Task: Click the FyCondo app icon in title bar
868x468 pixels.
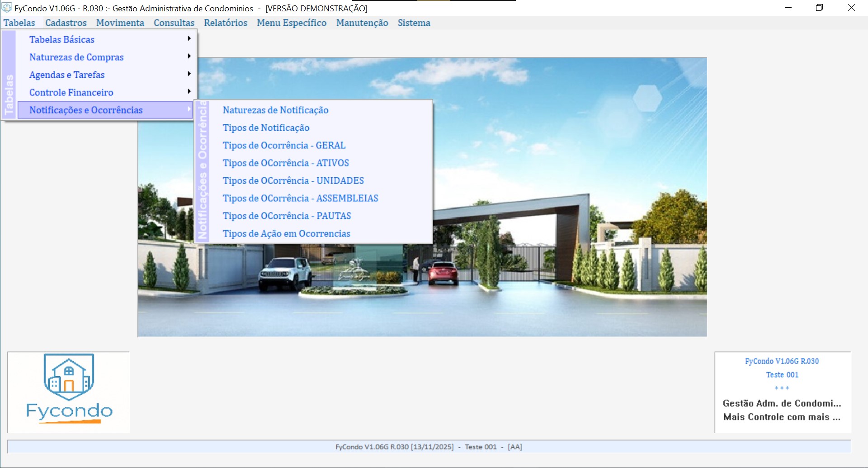Action: pyautogui.click(x=7, y=8)
